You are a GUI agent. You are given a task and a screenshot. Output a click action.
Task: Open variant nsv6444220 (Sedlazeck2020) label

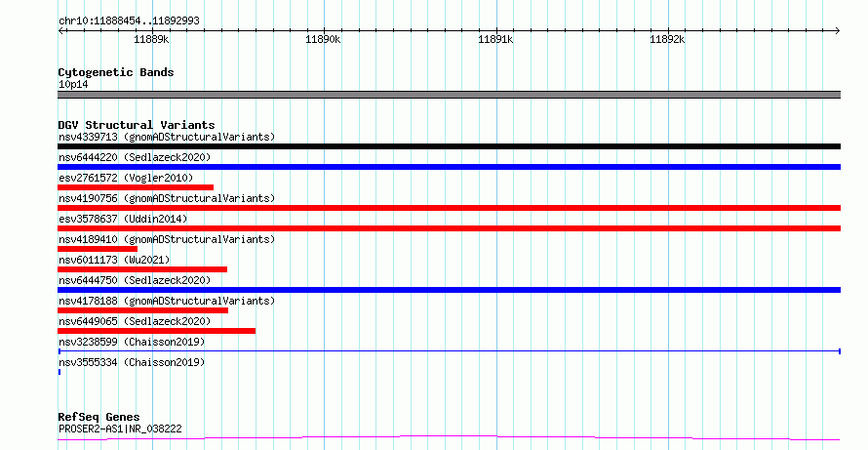click(135, 157)
